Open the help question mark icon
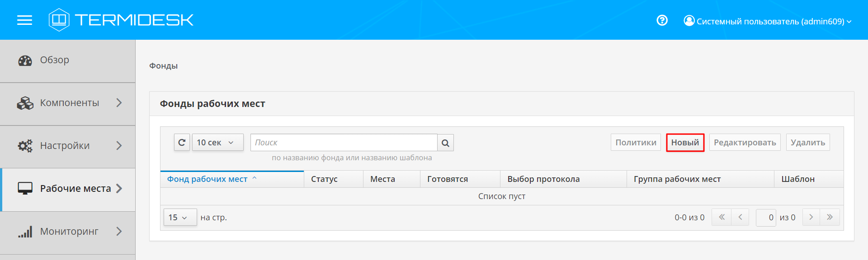 click(662, 20)
